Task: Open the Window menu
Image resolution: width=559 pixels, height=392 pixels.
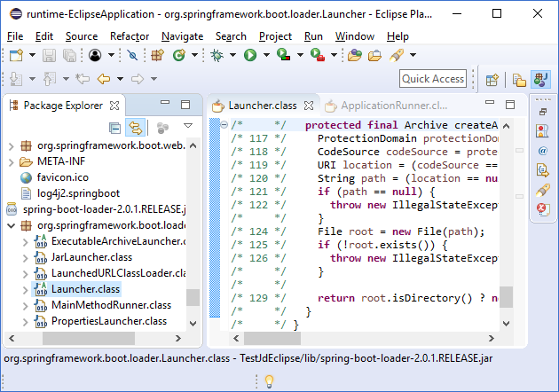Action: pos(355,36)
